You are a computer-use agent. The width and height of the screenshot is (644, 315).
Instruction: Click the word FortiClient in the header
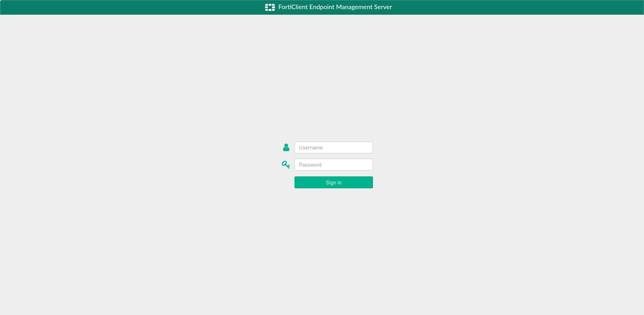point(293,7)
